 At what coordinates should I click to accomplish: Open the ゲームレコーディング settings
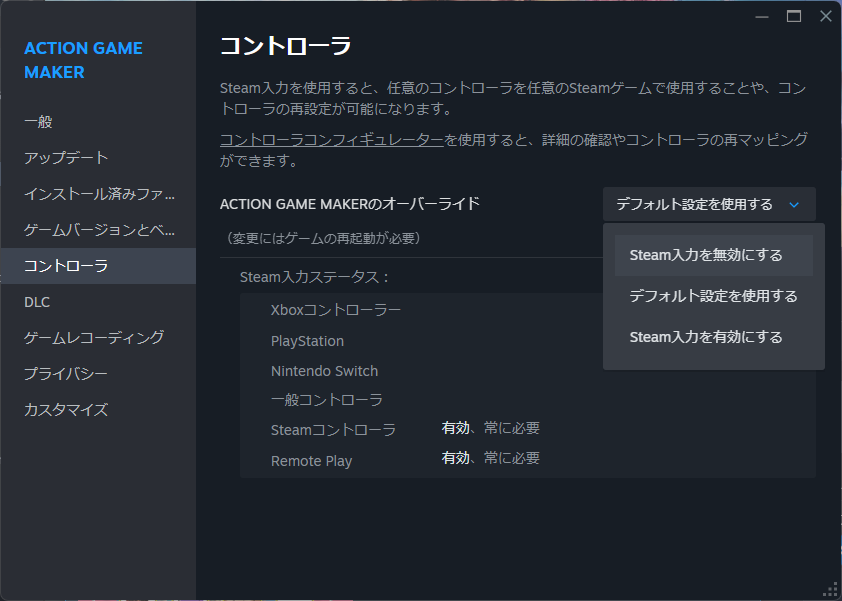[98, 338]
